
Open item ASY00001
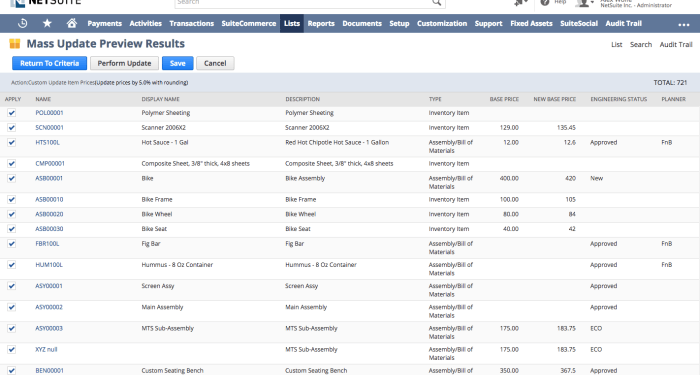pyautogui.click(x=49, y=286)
